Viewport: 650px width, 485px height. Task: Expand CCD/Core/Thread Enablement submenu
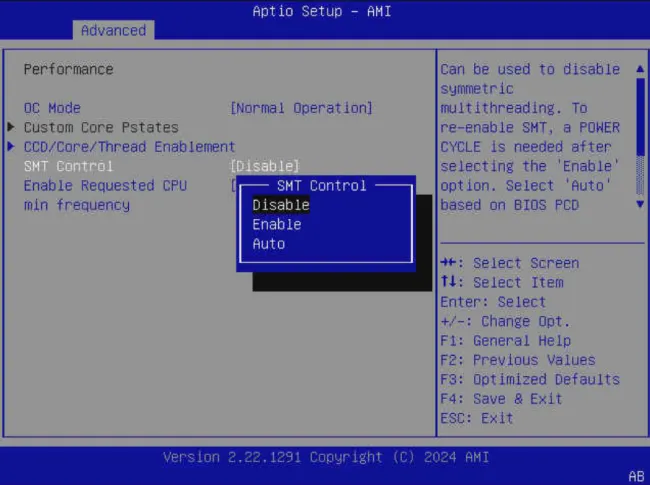click(129, 147)
